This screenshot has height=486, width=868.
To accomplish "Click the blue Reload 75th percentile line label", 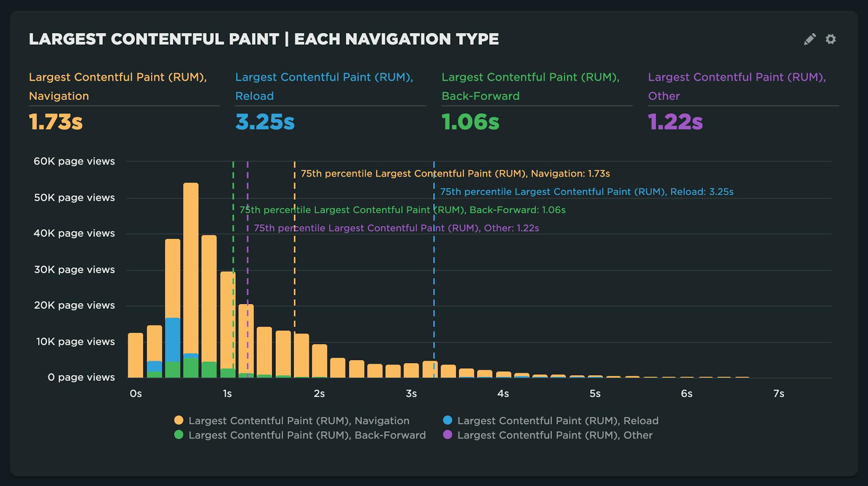I will click(x=586, y=192).
